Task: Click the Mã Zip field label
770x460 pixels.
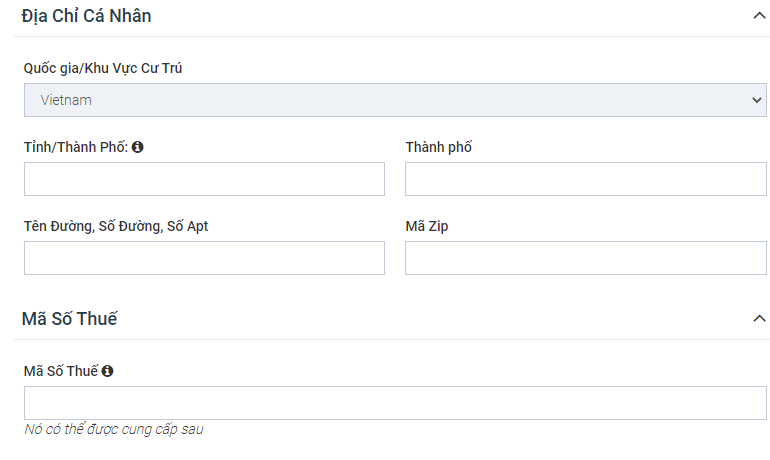Action: [x=426, y=226]
